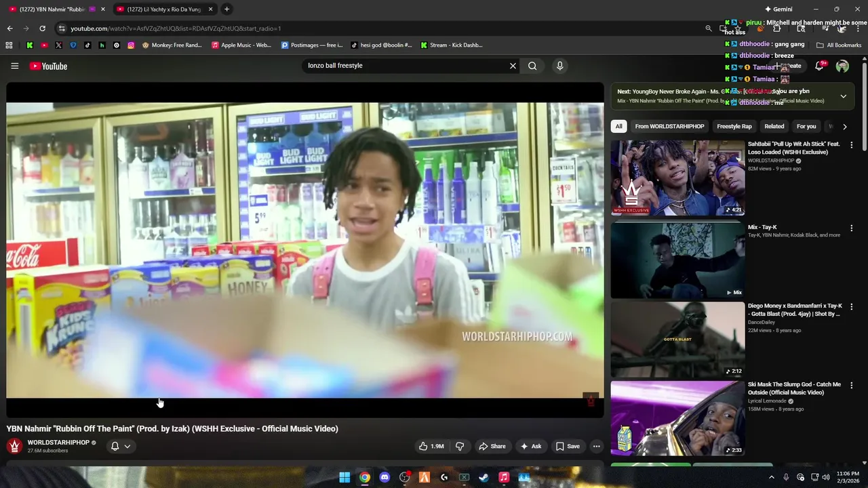Filter by From WORLDSTARHIPHOP chip
Viewport: 868px width, 488px height.
[669, 126]
